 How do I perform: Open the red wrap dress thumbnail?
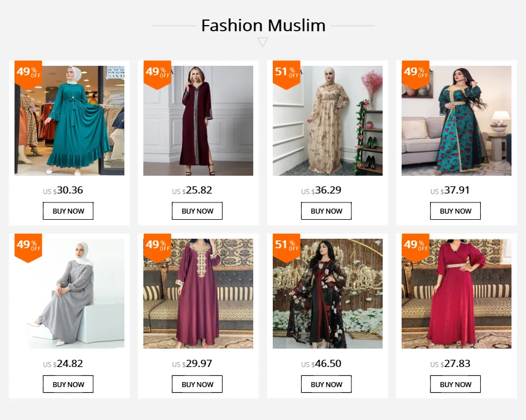point(457,293)
